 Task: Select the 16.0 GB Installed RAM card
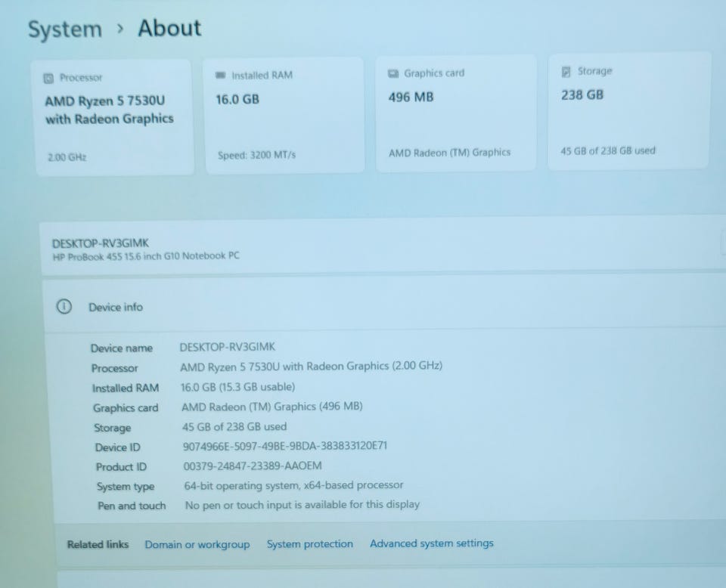284,116
